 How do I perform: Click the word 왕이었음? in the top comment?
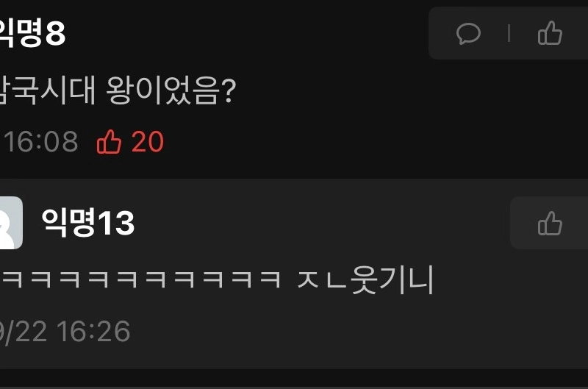[171, 90]
